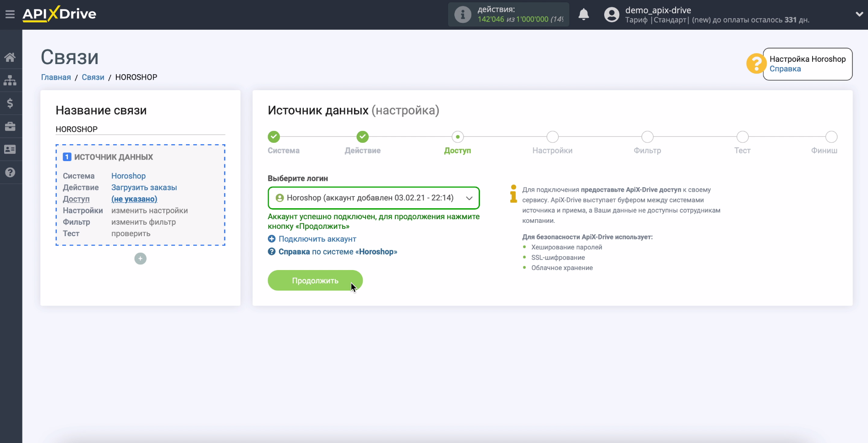Image resolution: width=868 pixels, height=443 pixels.
Task: Click the ApiX-Drive logo
Action: [60, 14]
